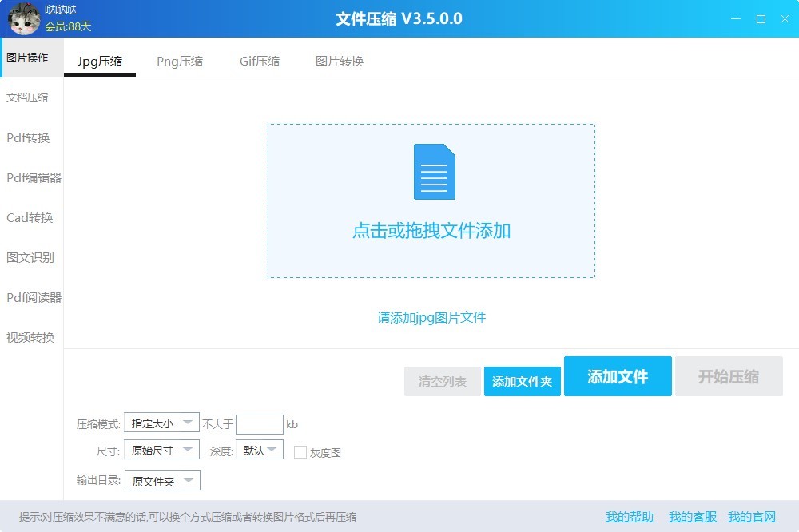The image size is (799, 532).
Task: Open the 图片转换 tab
Action: pyautogui.click(x=340, y=62)
